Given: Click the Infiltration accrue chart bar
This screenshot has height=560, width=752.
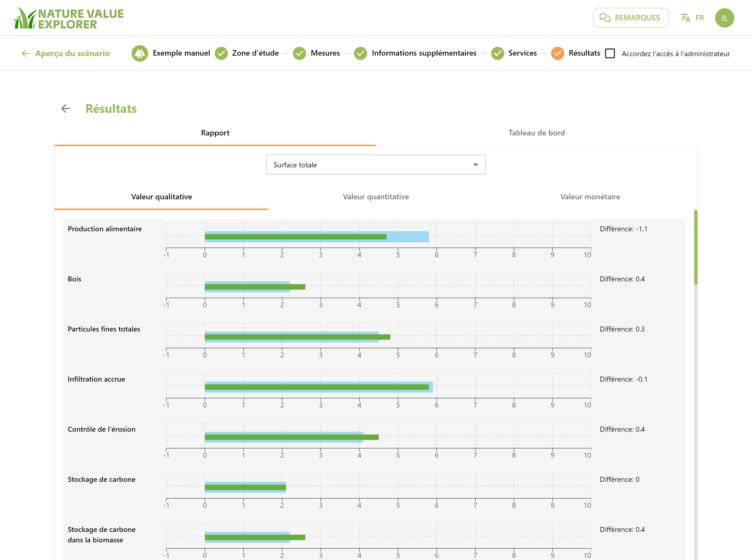Looking at the screenshot, I should click(x=317, y=387).
